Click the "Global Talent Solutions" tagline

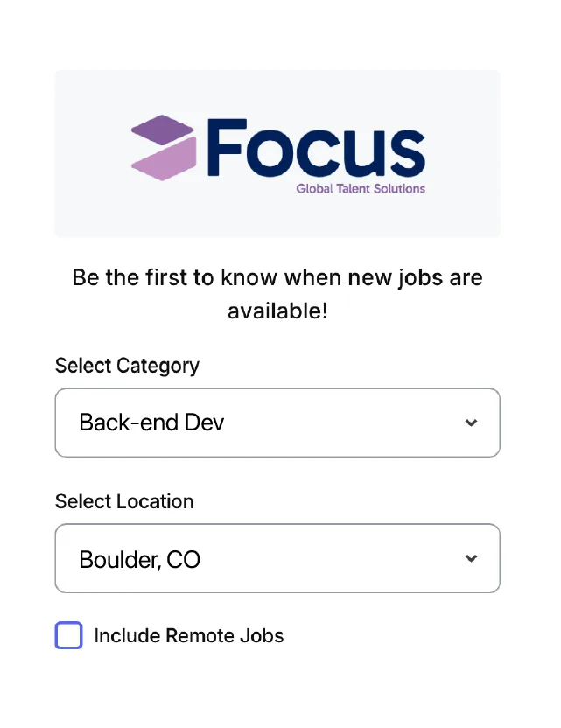(x=361, y=188)
